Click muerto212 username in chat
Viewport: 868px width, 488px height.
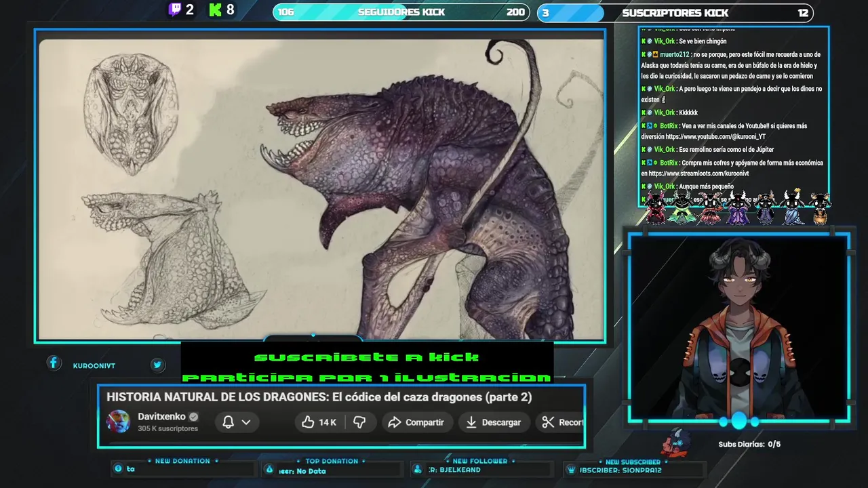674,54
